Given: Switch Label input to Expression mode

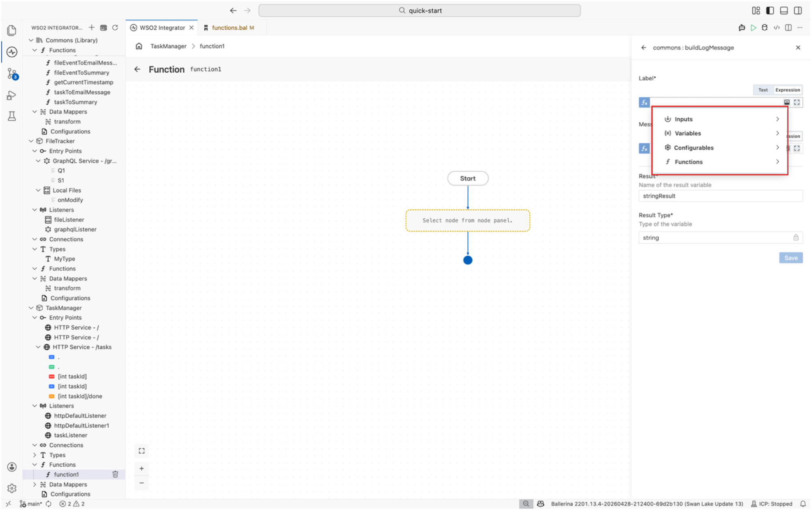Looking at the screenshot, I should click(x=787, y=90).
